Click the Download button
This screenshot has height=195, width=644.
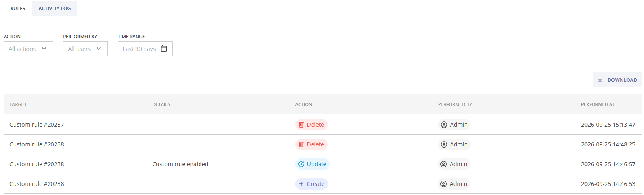(617, 80)
